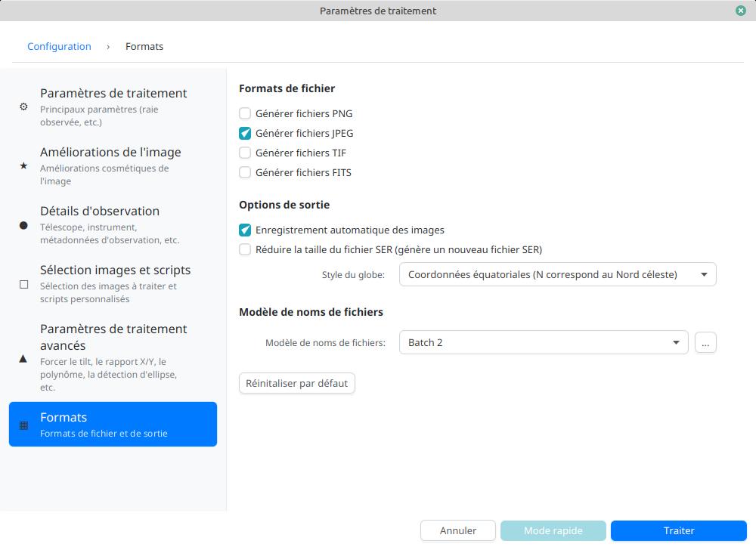Click the Traiter button
756x550 pixels.
click(679, 531)
